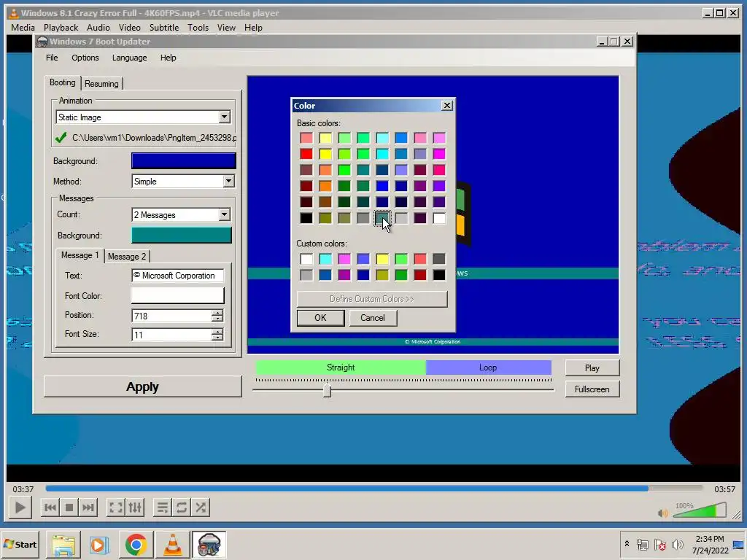The height and width of the screenshot is (560, 747).
Task: Toggle VLC fullscreen video icon
Action: point(115,507)
